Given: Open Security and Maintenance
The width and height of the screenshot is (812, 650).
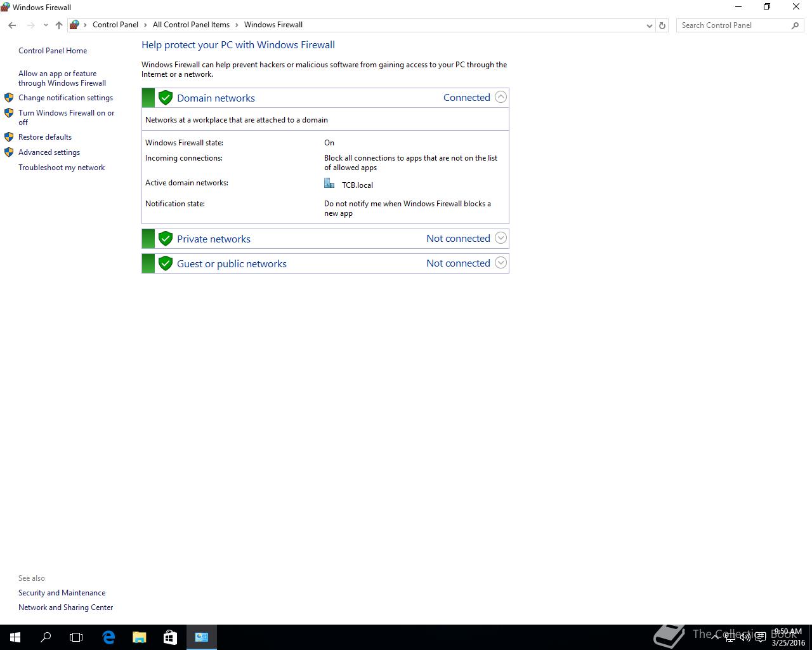Looking at the screenshot, I should (x=62, y=593).
